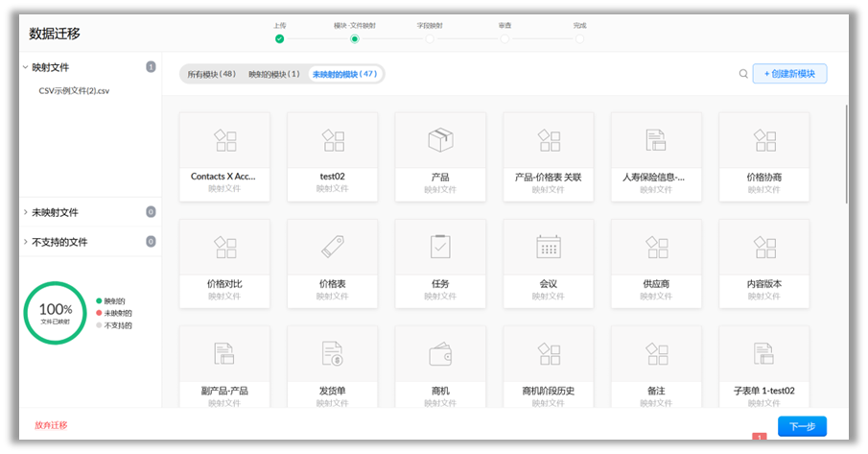The image size is (868, 454).
Task: Click the 发货单 document icon
Action: (332, 354)
